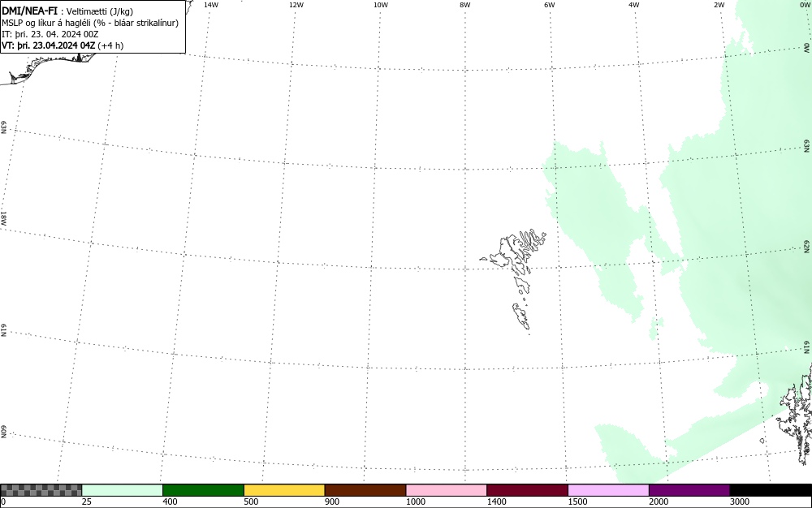
Task: Click the checkered 0–25 legend swatch
Action: (x=41, y=490)
